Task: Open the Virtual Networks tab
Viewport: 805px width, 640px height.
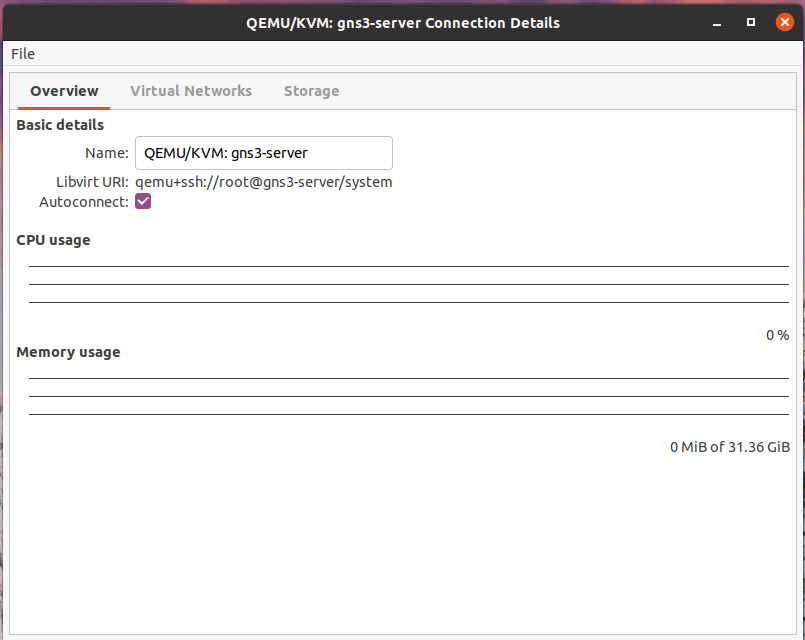Action: click(x=191, y=91)
